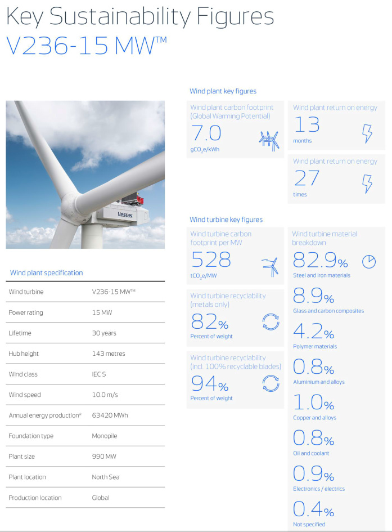This screenshot has width=392, height=532.
Task: Click the 'Copper and alloys' label
Action: 314,418
